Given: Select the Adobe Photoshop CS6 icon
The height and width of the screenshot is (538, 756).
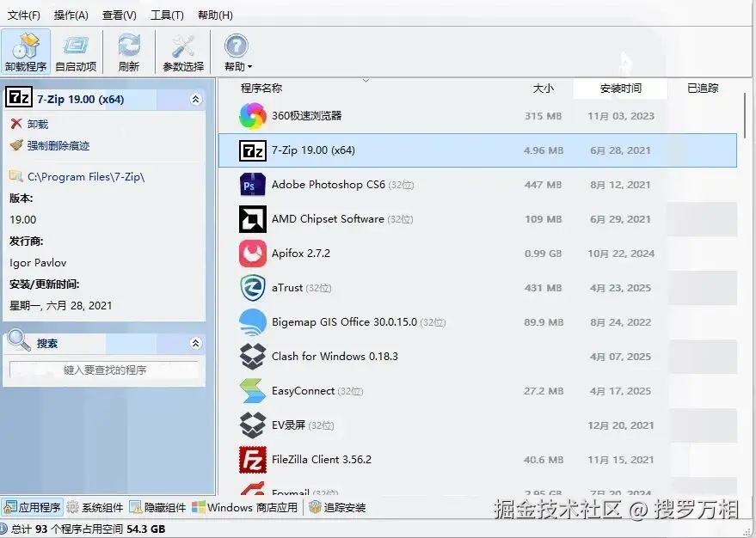Looking at the screenshot, I should (253, 185).
